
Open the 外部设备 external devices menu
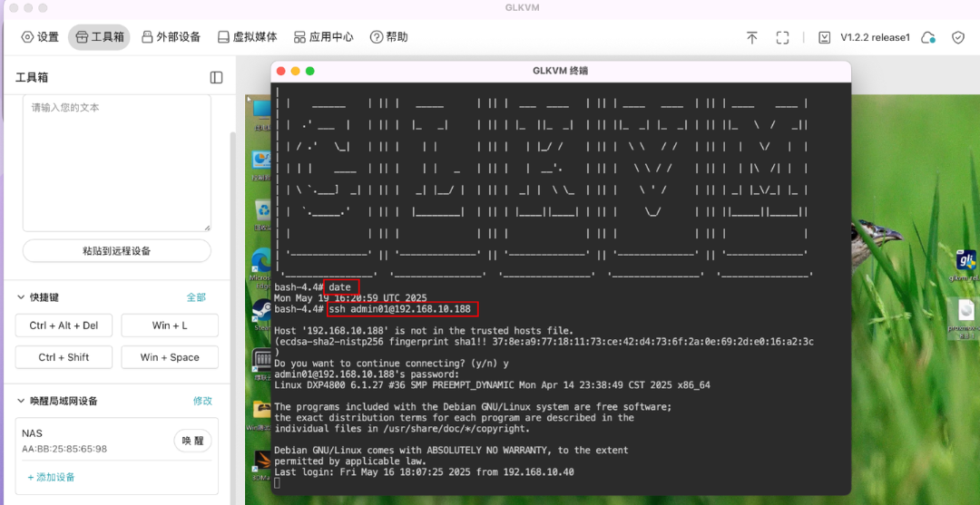coord(169,37)
